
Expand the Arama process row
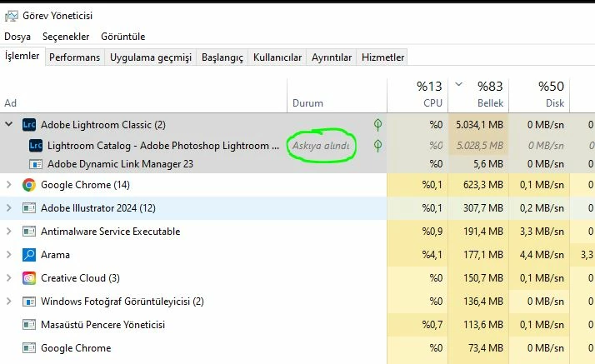(8, 255)
